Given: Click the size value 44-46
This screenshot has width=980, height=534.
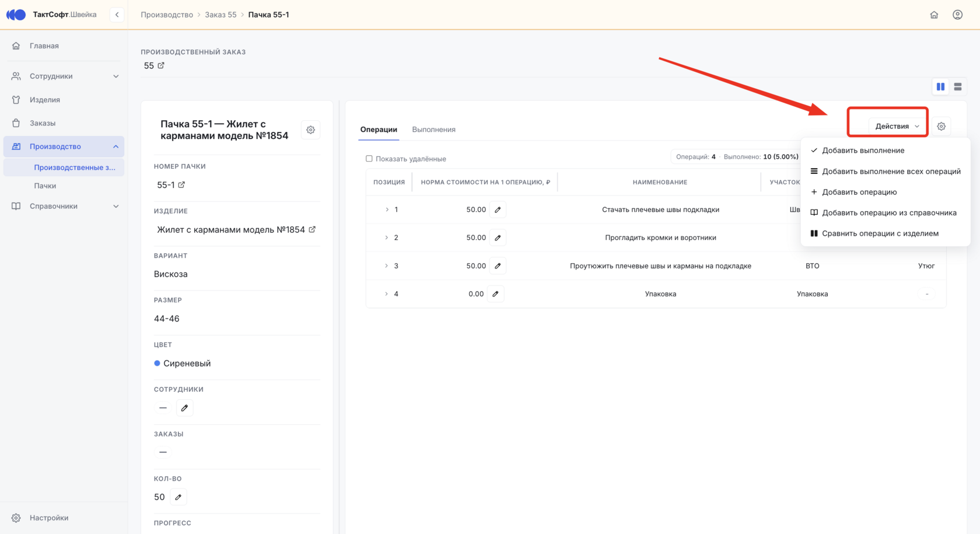Looking at the screenshot, I should coord(167,319).
